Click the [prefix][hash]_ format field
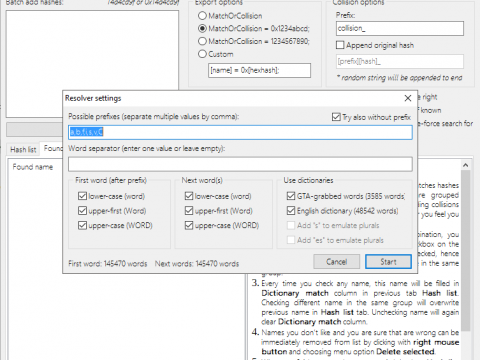This screenshot has width=480, height=360. tap(400, 61)
